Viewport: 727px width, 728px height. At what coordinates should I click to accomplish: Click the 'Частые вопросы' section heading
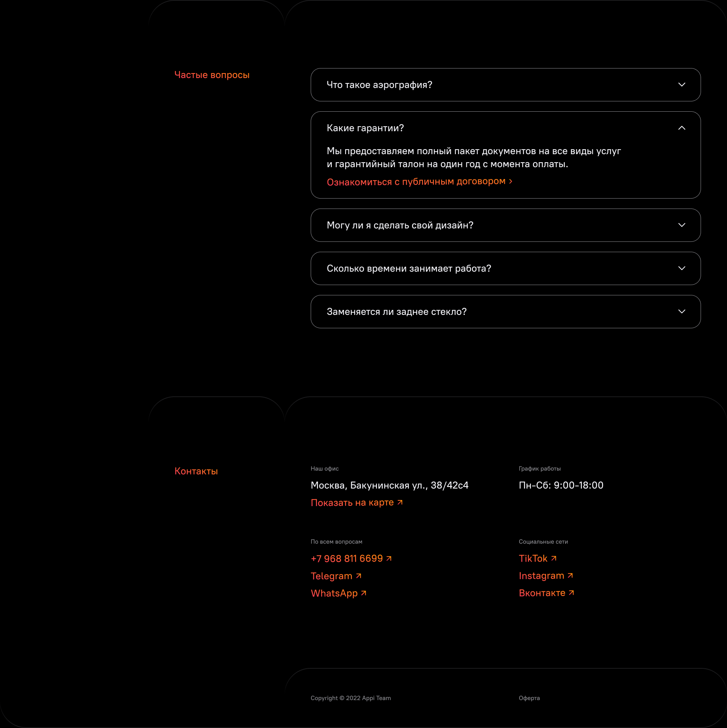point(212,75)
